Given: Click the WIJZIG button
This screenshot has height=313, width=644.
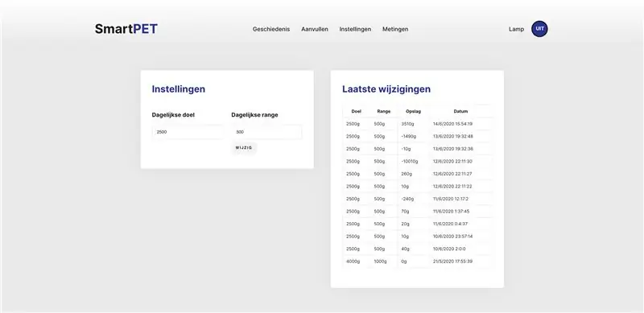Looking at the screenshot, I should (x=244, y=148).
